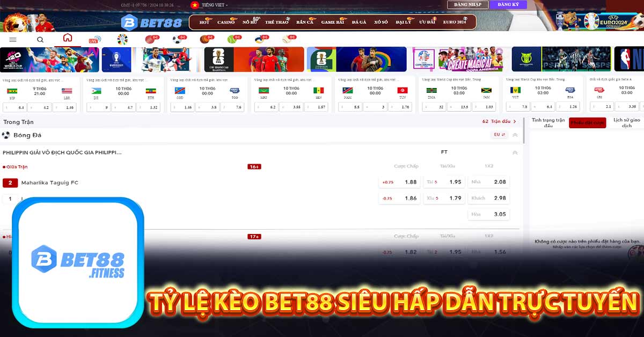
Task: Switch to Phiếu đặt cược tab
Action: click(x=588, y=123)
